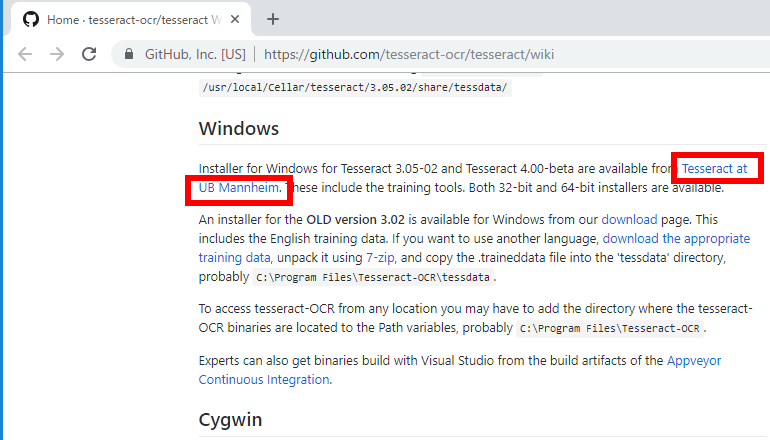This screenshot has height=440, width=770.
Task: Click the GitHub, Inc. [US] certificate label
Action: (195, 54)
